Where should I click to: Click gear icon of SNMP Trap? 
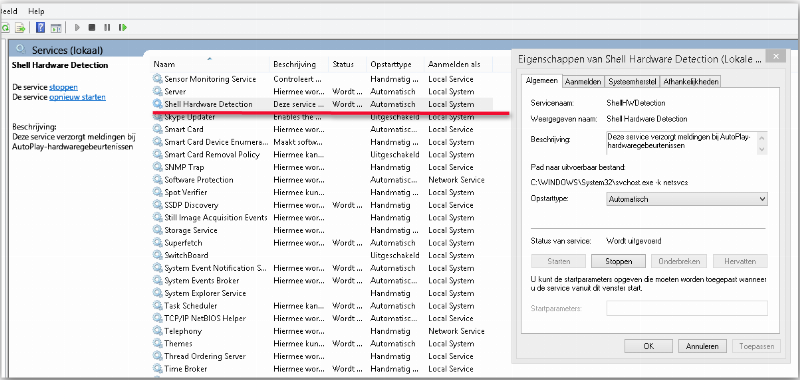pyautogui.click(x=158, y=167)
